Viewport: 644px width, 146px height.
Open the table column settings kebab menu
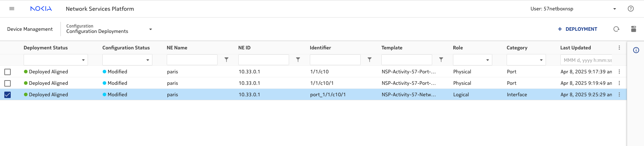point(619,48)
